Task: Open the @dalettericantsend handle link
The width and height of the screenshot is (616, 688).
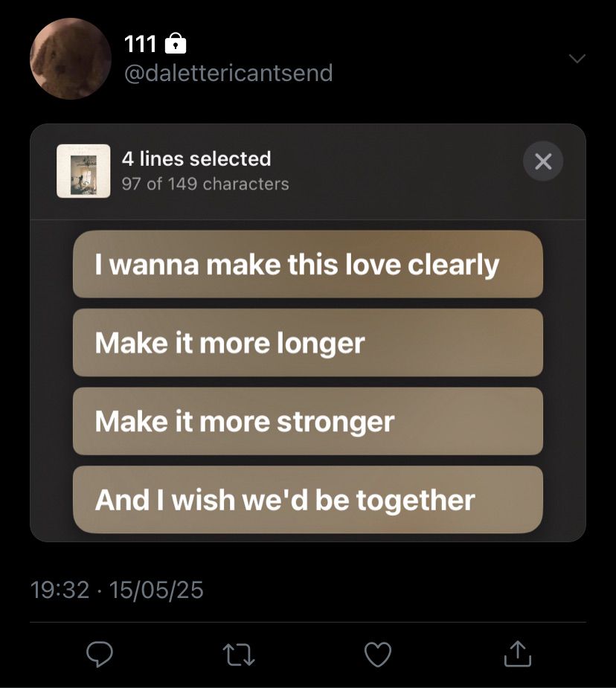Action: click(228, 73)
